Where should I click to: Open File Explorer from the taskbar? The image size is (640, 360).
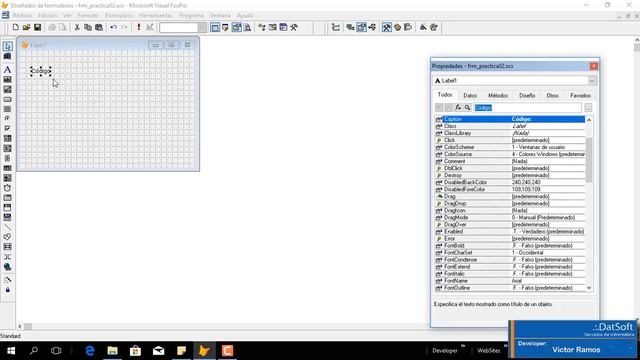[112, 351]
